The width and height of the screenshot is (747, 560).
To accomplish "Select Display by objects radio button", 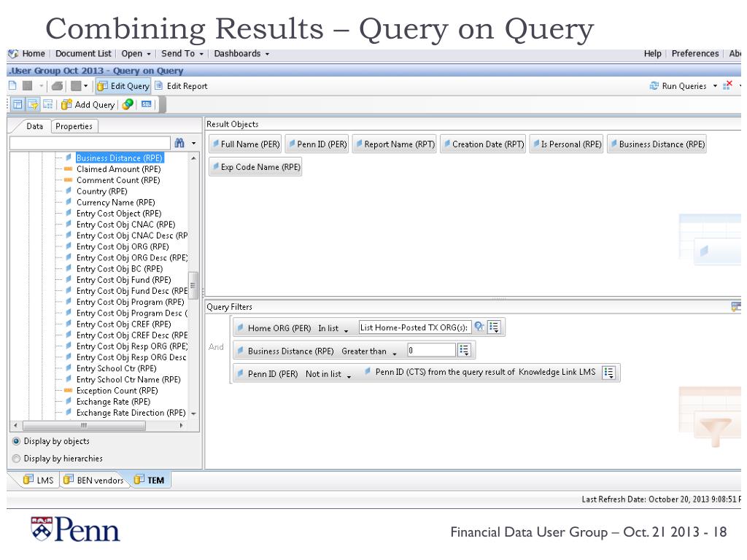I will pyautogui.click(x=15, y=441).
